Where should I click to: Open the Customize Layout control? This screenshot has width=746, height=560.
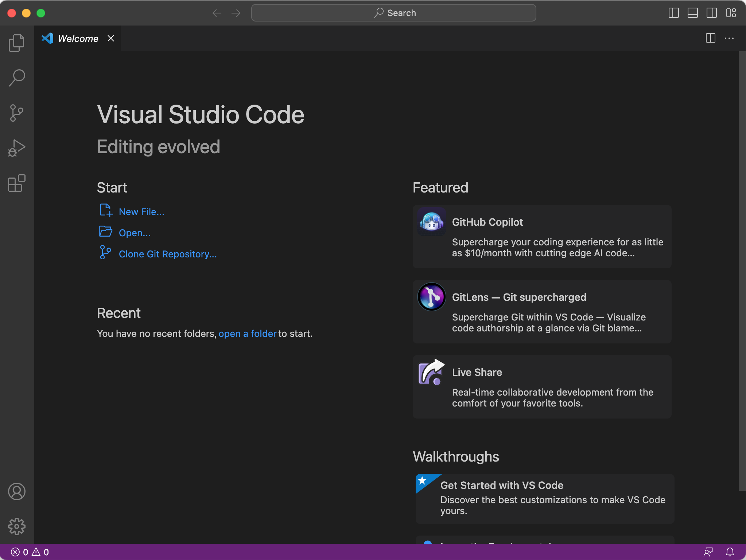pyautogui.click(x=731, y=13)
